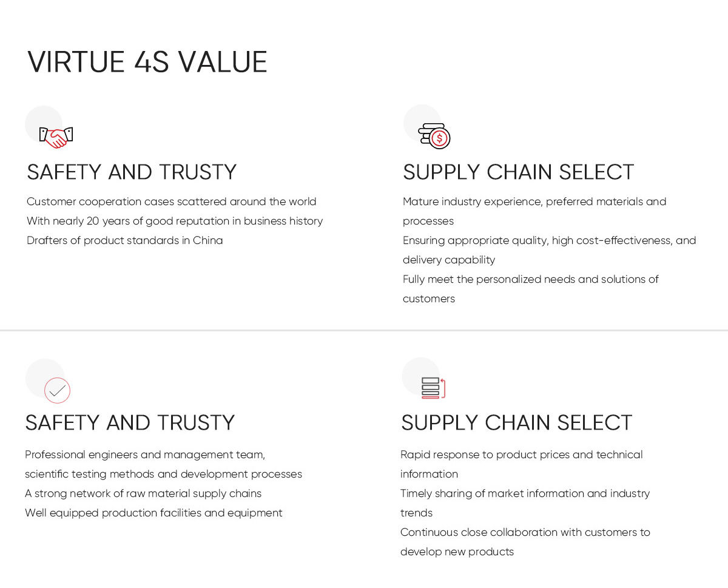Click the 'Timely sharing of market information' line
The image size is (728, 588).
[525, 493]
